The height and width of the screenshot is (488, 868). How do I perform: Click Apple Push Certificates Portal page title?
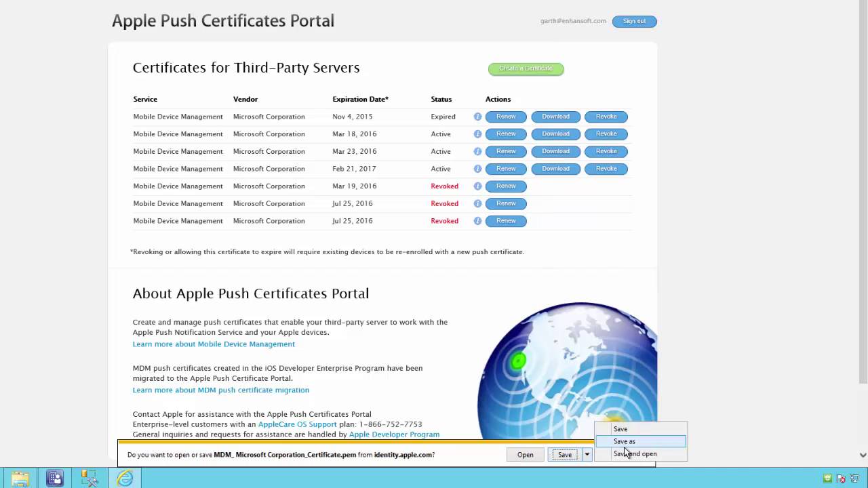coord(223,21)
